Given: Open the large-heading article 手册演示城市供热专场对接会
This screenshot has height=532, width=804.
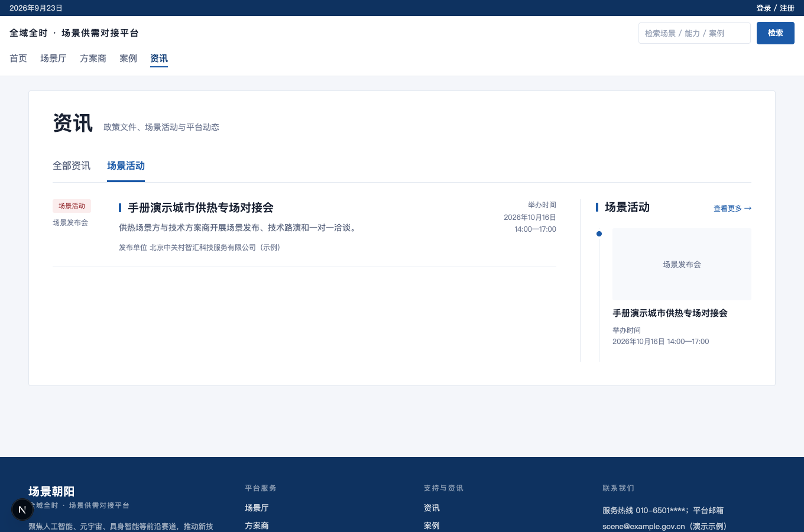Looking at the screenshot, I should [x=201, y=207].
